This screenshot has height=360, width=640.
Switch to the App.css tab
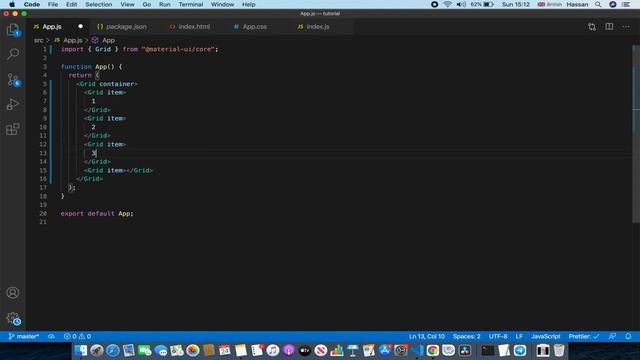[250, 27]
